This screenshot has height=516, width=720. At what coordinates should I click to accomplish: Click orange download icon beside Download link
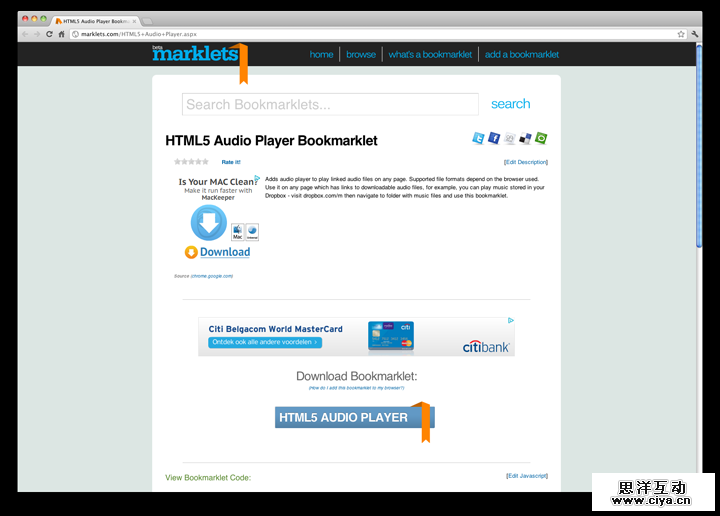(191, 252)
